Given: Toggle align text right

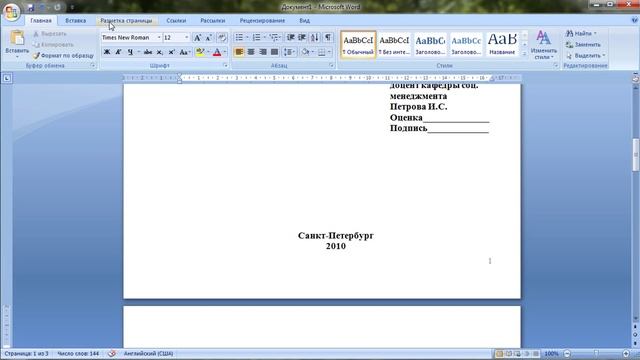Looking at the screenshot, I should tap(263, 52).
